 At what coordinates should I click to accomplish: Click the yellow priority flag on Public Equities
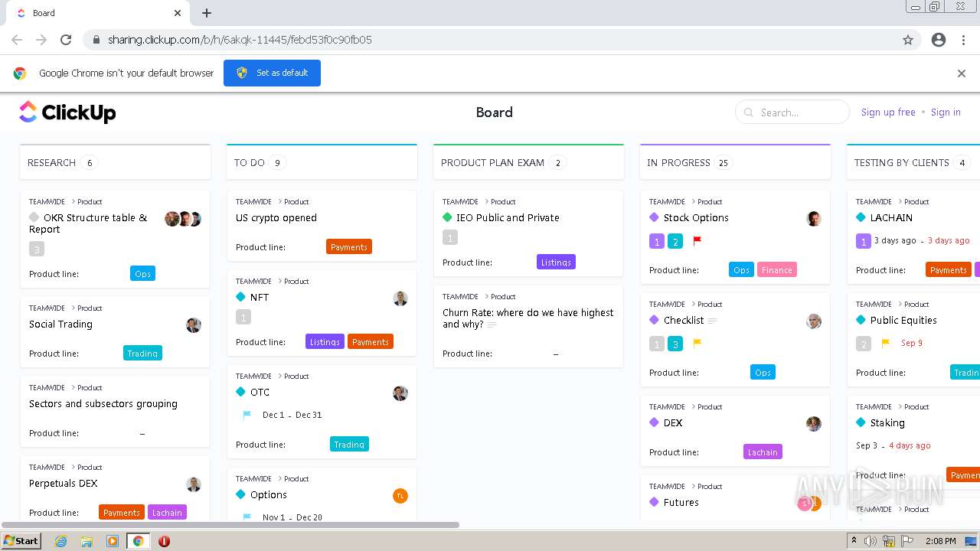(x=885, y=344)
